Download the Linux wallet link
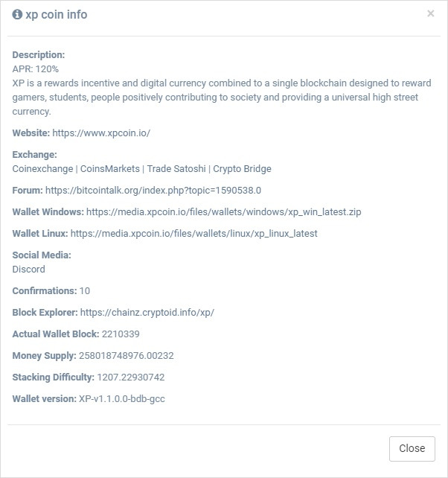 (x=193, y=234)
